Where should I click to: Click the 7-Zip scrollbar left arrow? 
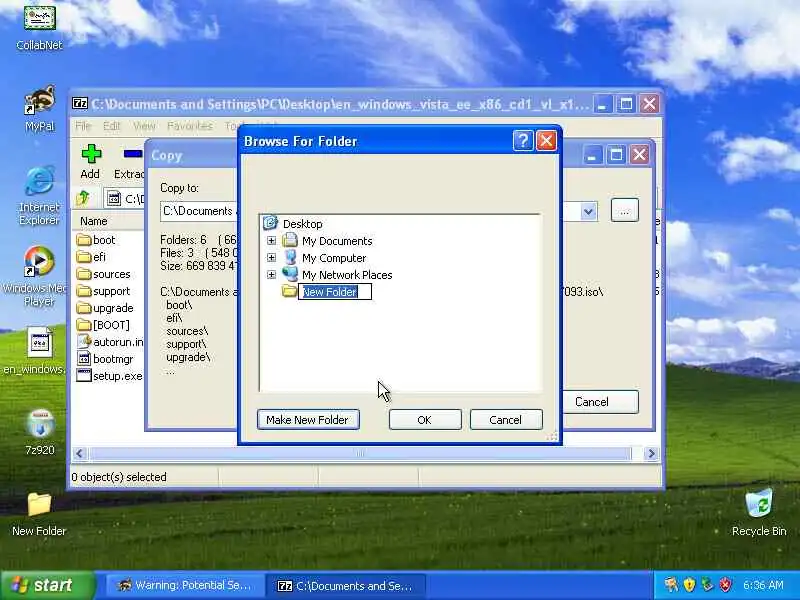pyautogui.click(x=79, y=454)
